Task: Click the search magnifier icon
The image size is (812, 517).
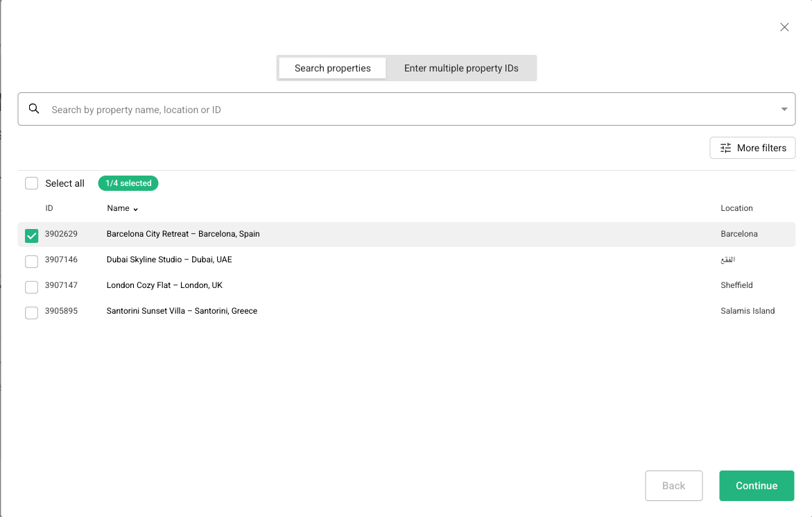Action: (x=34, y=109)
